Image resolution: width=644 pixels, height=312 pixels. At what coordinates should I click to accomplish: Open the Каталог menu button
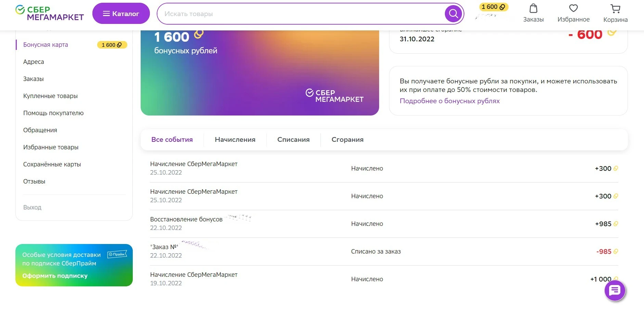pos(121,14)
